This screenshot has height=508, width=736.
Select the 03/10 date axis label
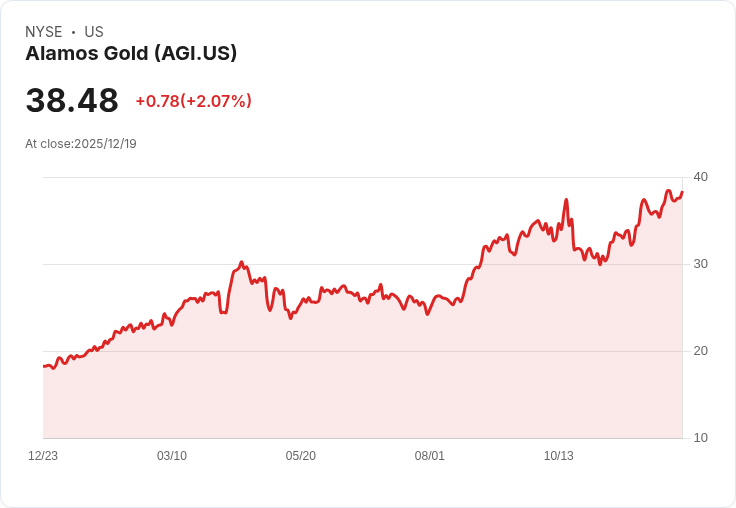click(x=172, y=456)
